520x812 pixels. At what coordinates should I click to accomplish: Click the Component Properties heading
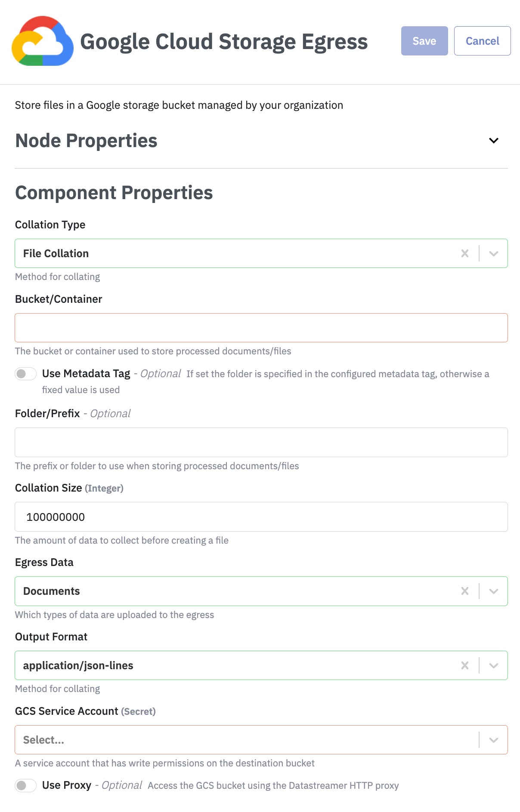(114, 193)
